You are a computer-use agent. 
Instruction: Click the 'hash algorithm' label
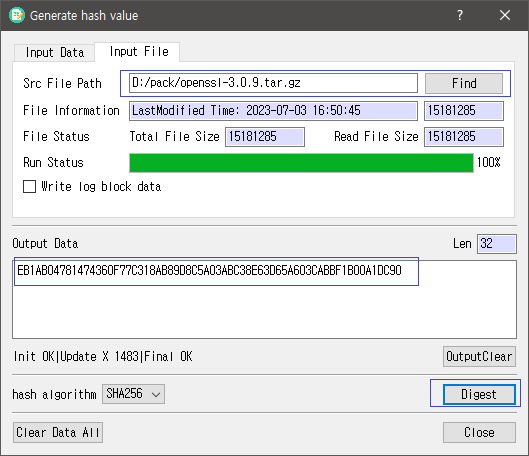coord(54,394)
